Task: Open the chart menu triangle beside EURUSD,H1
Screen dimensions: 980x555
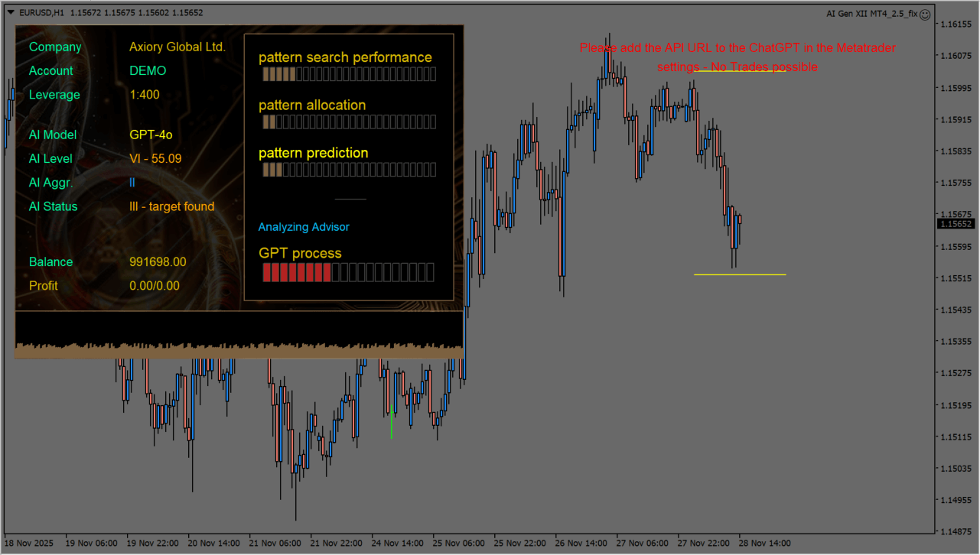Action: coord(10,13)
